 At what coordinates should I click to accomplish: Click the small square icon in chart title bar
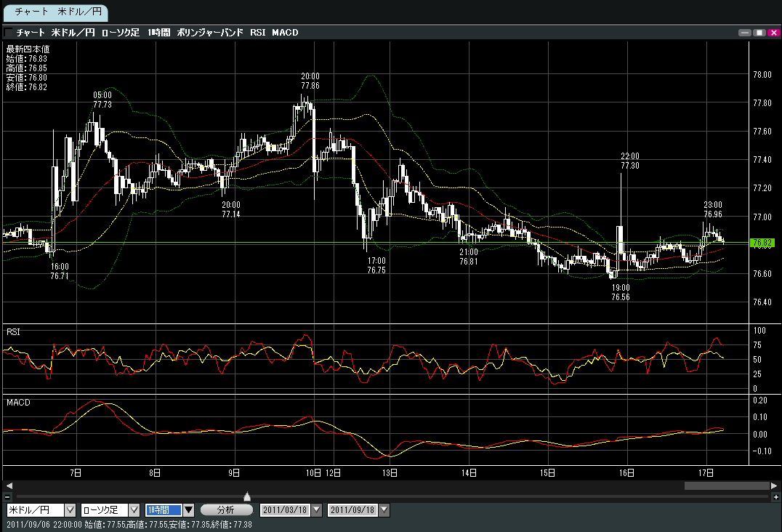tap(8, 33)
